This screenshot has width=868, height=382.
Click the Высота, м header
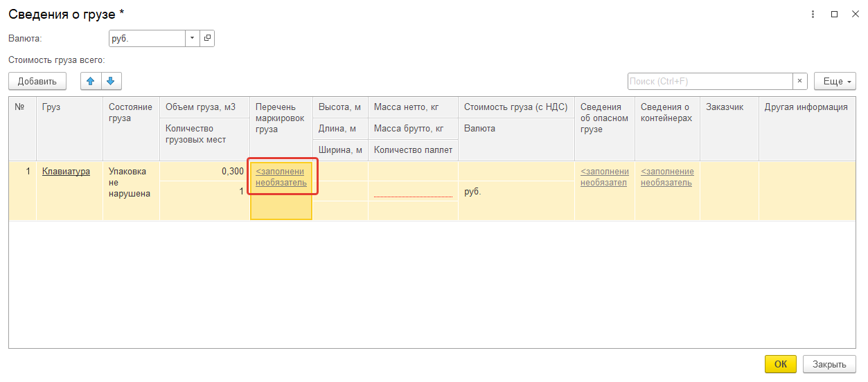point(340,107)
